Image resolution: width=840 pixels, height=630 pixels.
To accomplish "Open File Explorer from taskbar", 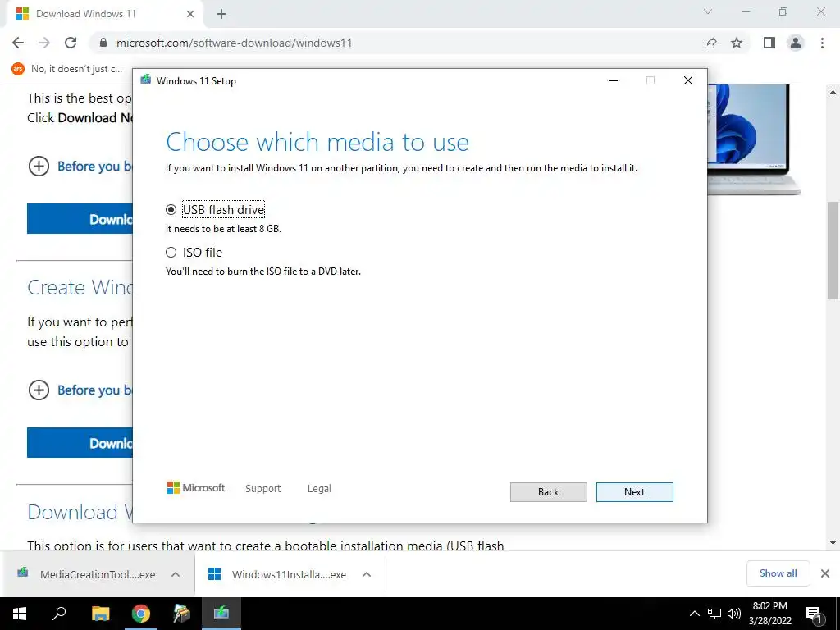I will pos(100,614).
